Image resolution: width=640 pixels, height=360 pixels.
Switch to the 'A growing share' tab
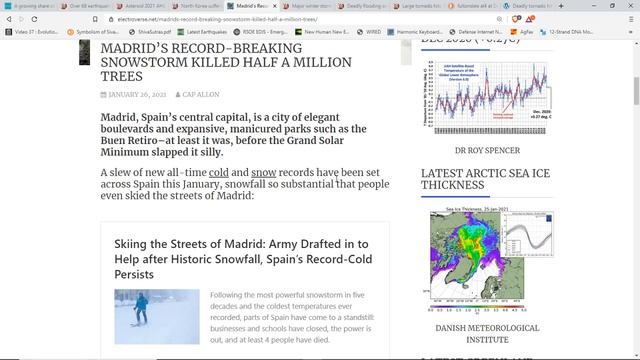pyautogui.click(x=29, y=6)
